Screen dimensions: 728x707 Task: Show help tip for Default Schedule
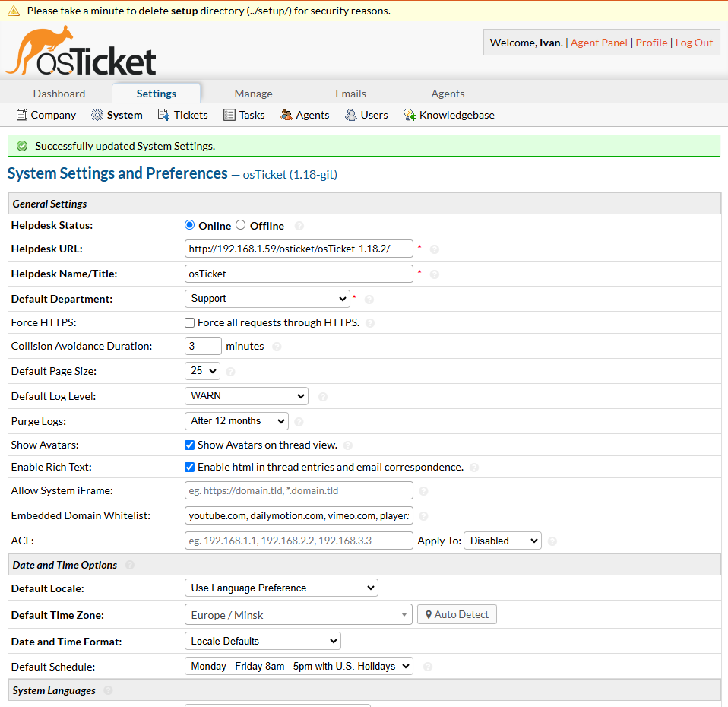click(x=428, y=667)
